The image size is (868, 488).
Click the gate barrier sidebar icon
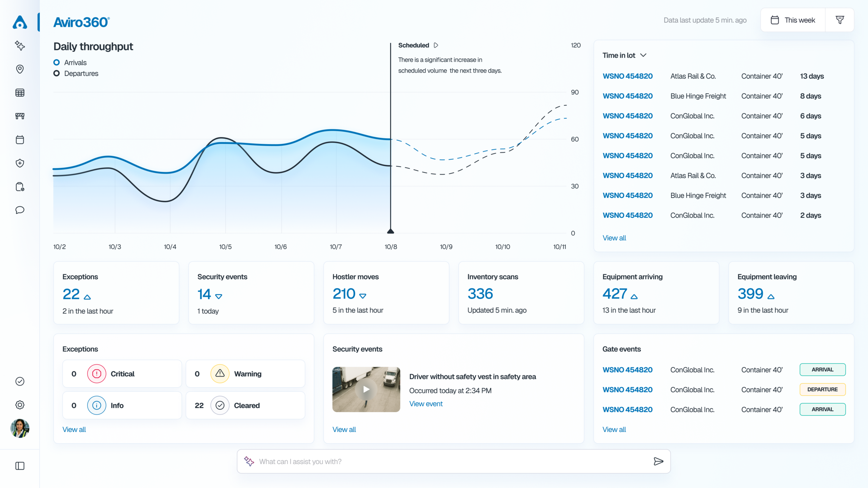(x=20, y=116)
